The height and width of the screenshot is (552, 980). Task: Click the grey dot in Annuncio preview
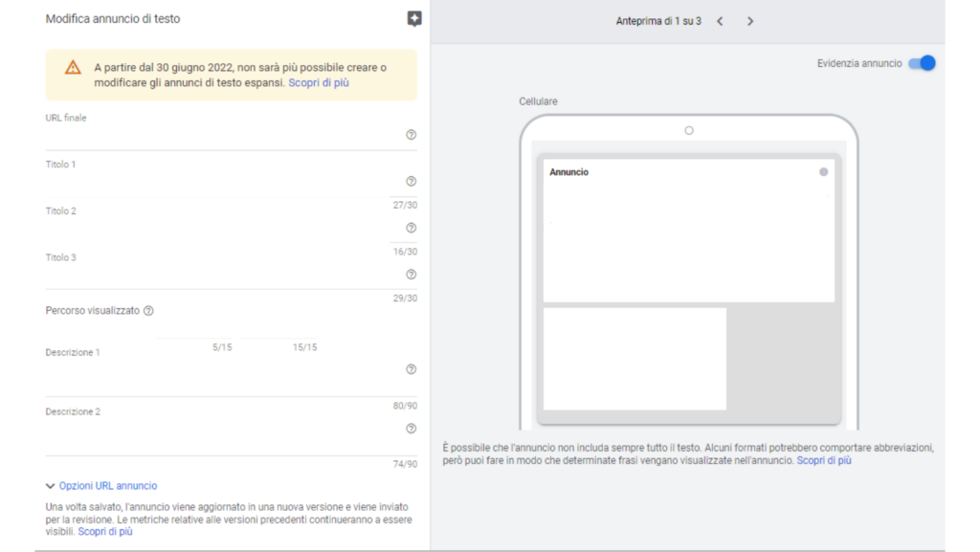pyautogui.click(x=824, y=171)
